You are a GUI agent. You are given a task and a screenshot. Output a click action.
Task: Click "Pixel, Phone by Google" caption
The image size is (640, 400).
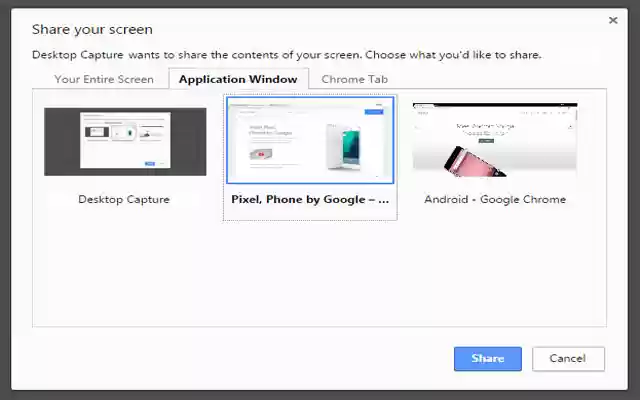pyautogui.click(x=310, y=200)
